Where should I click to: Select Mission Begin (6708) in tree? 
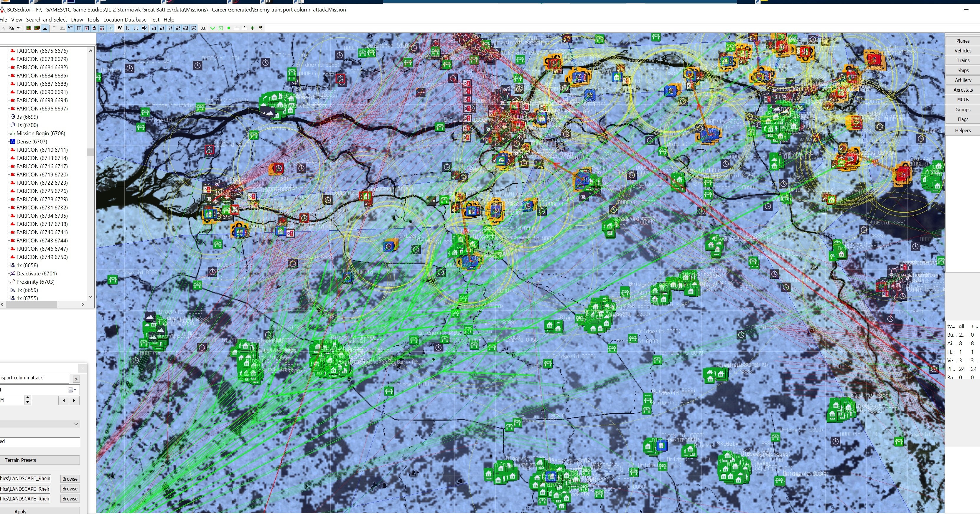40,133
